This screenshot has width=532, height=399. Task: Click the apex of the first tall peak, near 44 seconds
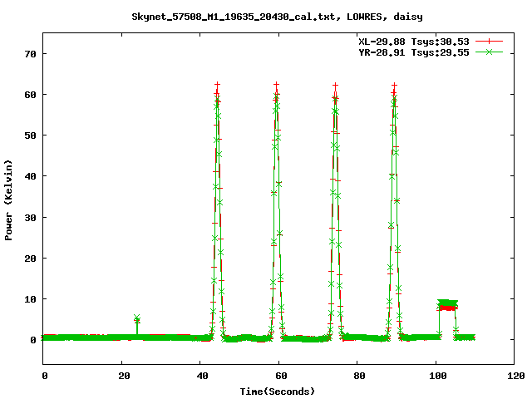(218, 85)
